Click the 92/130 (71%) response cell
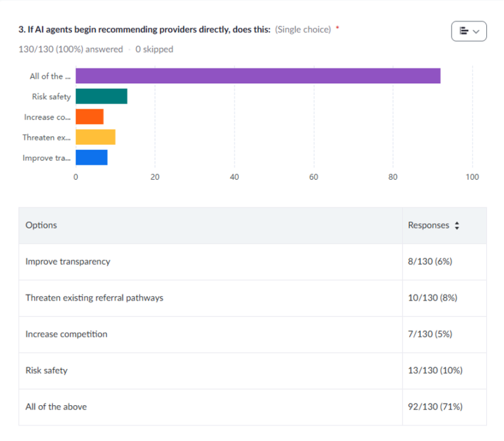Image resolution: width=504 pixels, height=441 pixels. pyautogui.click(x=435, y=407)
